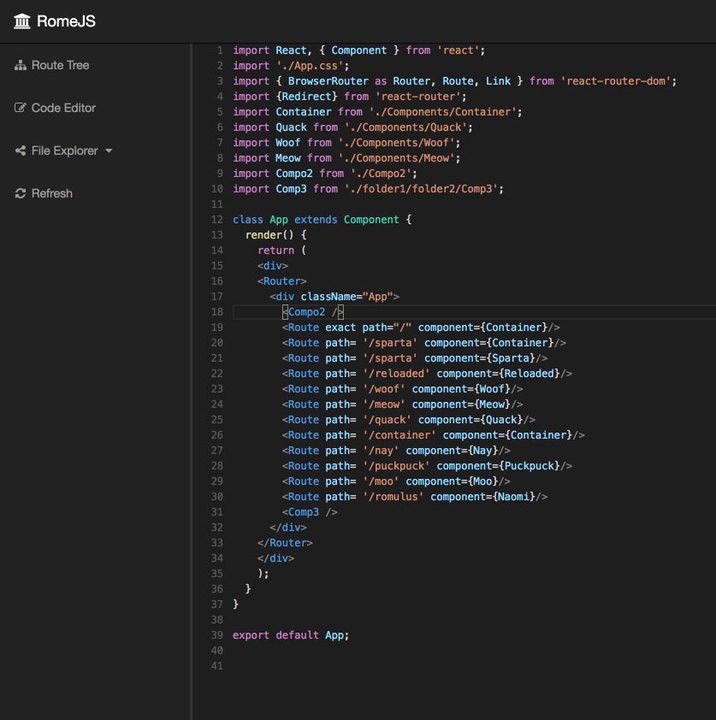Click the File Explorer share icon

coord(20,151)
